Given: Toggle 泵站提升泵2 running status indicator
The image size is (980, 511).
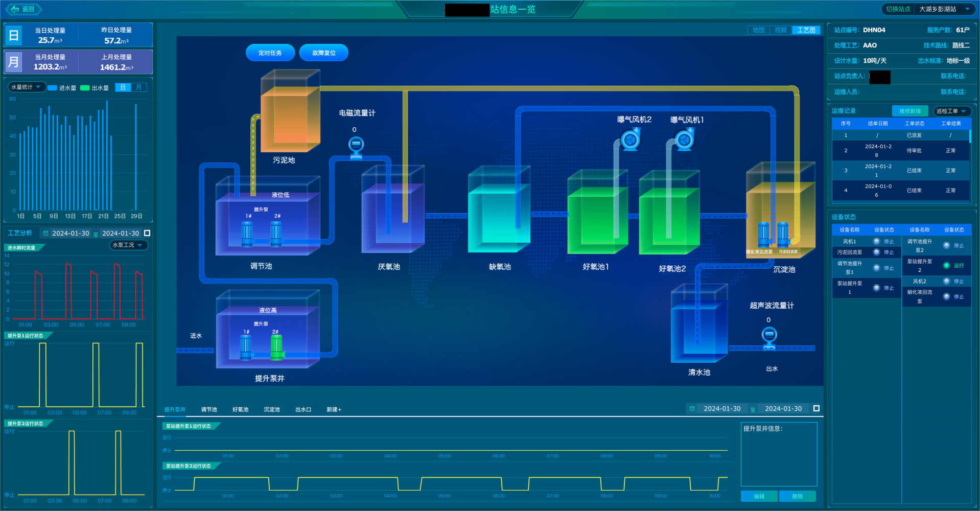Looking at the screenshot, I should click(x=946, y=265).
